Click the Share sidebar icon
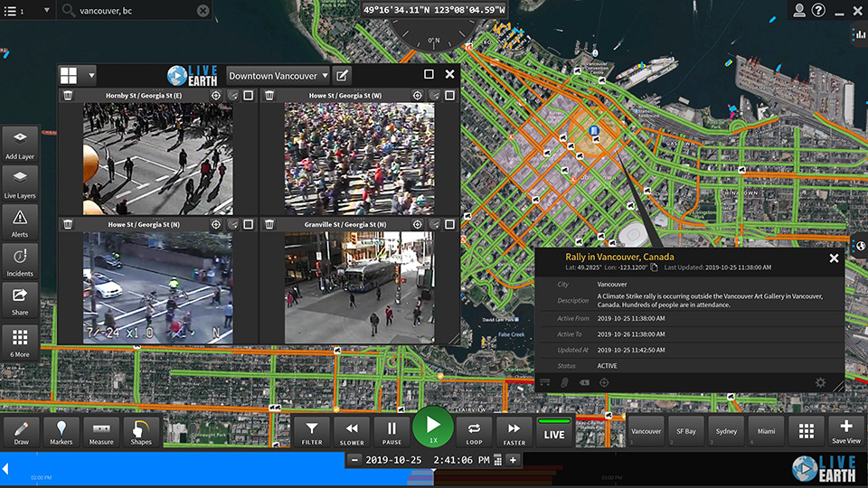868x488 pixels. 20,300
